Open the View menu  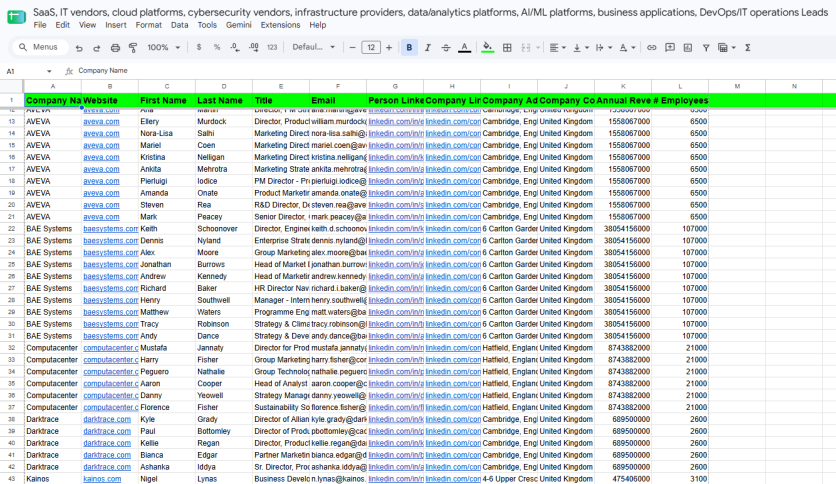(87, 25)
